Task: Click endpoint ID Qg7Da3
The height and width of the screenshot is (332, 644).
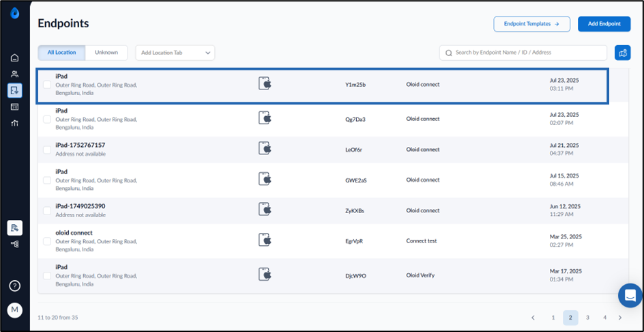Action: (355, 120)
